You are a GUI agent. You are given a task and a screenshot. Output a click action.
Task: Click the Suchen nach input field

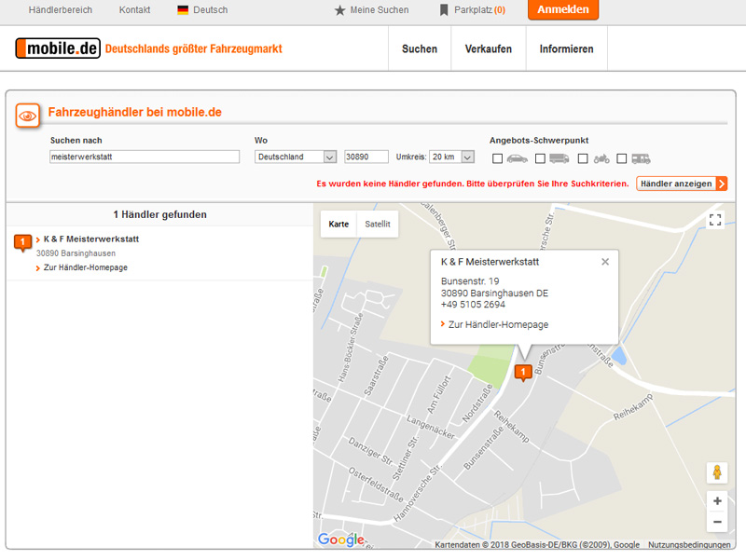pyautogui.click(x=145, y=157)
